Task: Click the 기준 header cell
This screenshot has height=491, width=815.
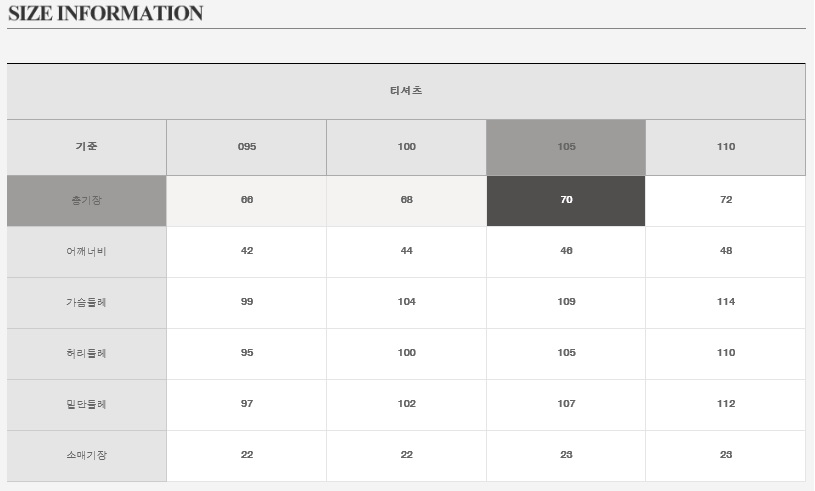Action: click(x=87, y=147)
